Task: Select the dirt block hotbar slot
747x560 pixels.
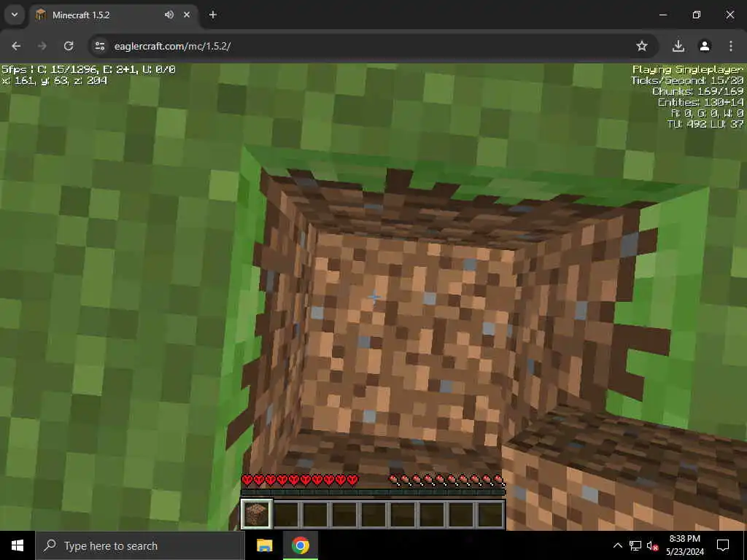Action: [257, 514]
